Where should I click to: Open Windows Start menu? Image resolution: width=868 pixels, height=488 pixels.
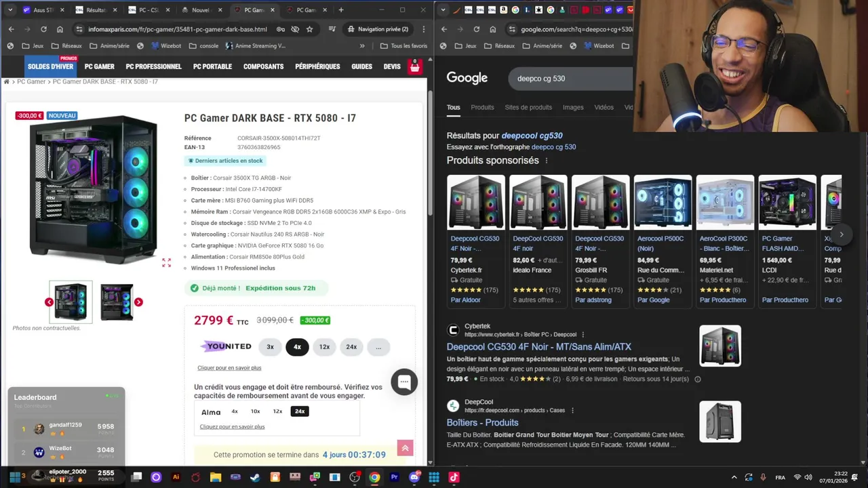[x=14, y=477]
